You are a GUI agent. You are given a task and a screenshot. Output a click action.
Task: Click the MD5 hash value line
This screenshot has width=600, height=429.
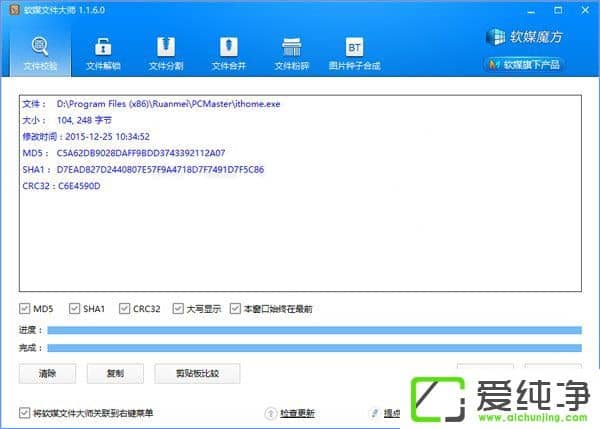(x=124, y=153)
